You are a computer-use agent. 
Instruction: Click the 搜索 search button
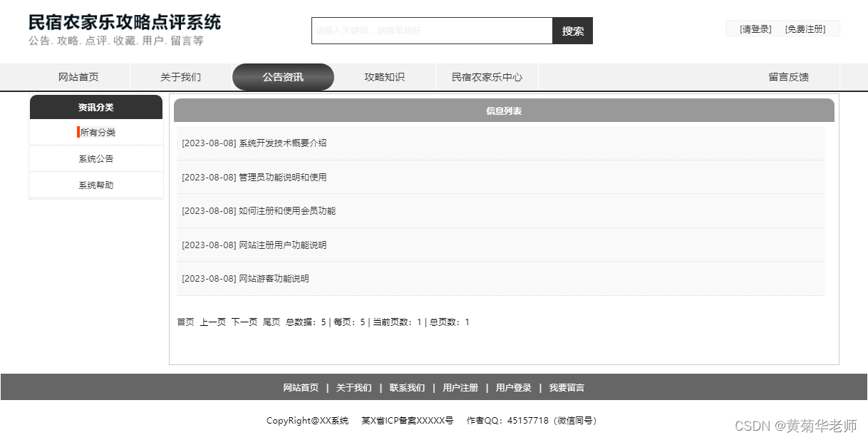pyautogui.click(x=572, y=31)
